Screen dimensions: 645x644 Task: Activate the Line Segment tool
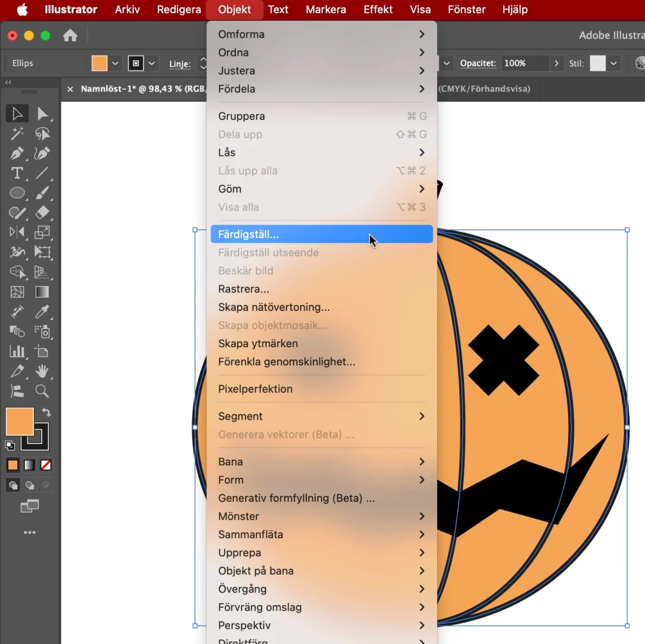click(42, 173)
